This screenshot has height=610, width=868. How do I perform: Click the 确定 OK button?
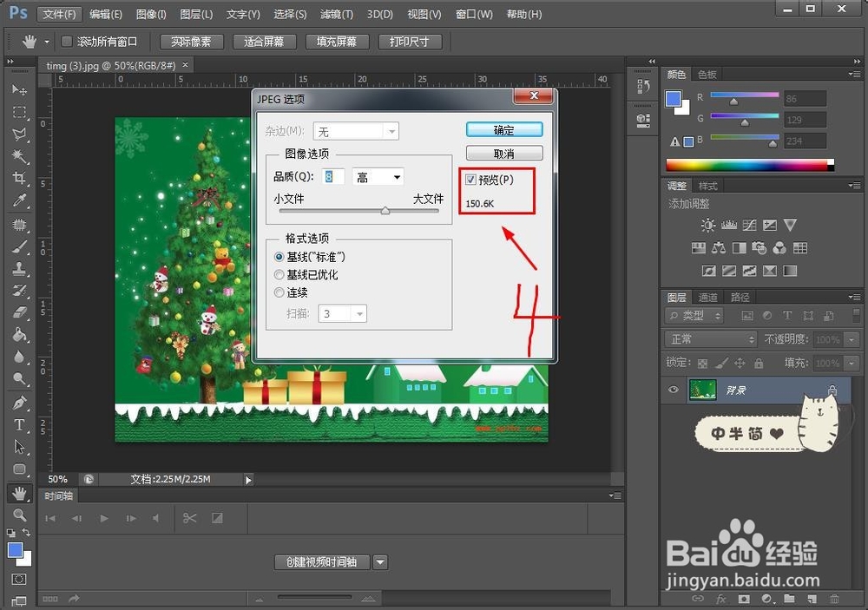pos(504,130)
